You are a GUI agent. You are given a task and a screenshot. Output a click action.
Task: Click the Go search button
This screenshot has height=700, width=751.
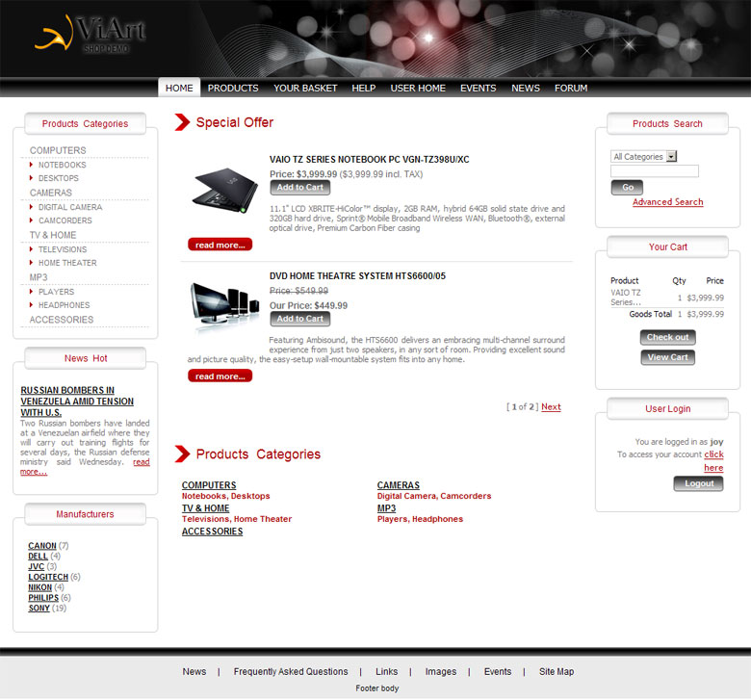tap(627, 188)
